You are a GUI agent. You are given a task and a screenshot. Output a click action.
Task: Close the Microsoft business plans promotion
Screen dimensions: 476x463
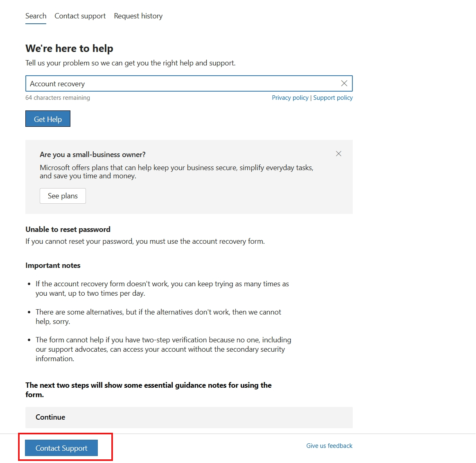[338, 154]
